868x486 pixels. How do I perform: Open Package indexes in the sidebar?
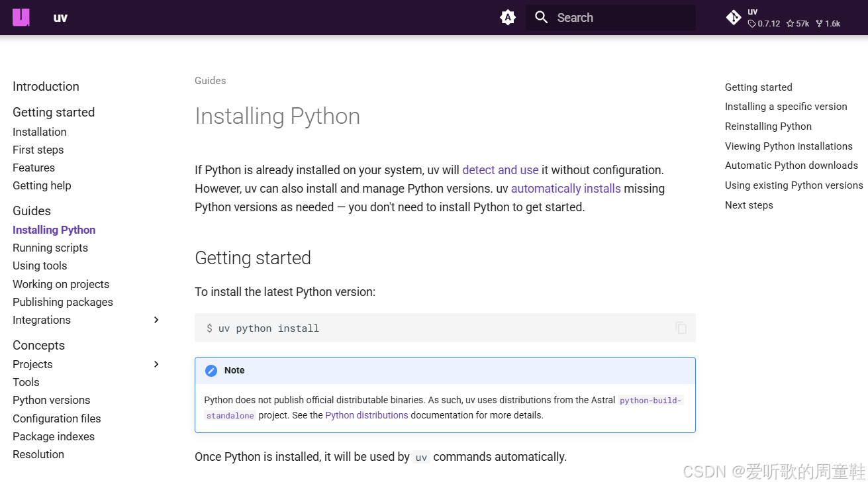tap(54, 436)
